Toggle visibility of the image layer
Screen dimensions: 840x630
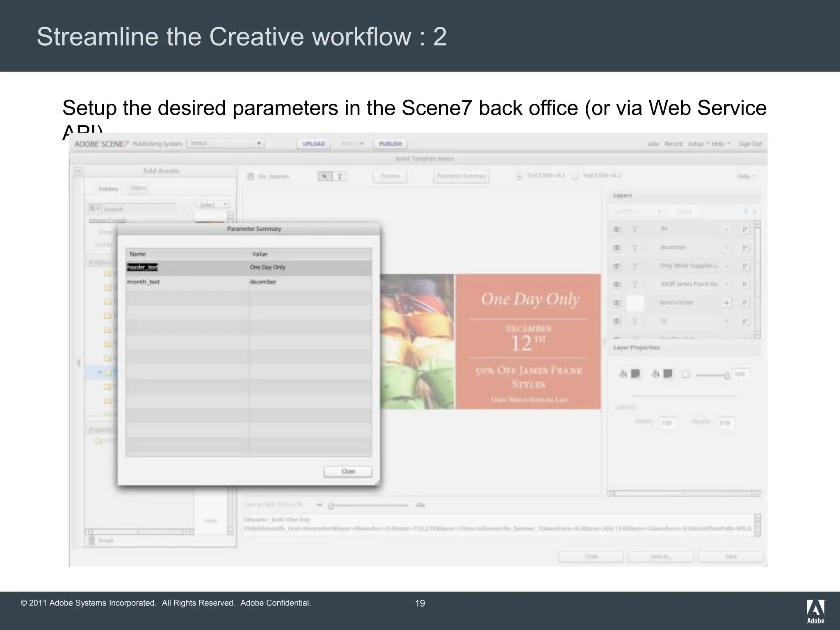coord(616,303)
